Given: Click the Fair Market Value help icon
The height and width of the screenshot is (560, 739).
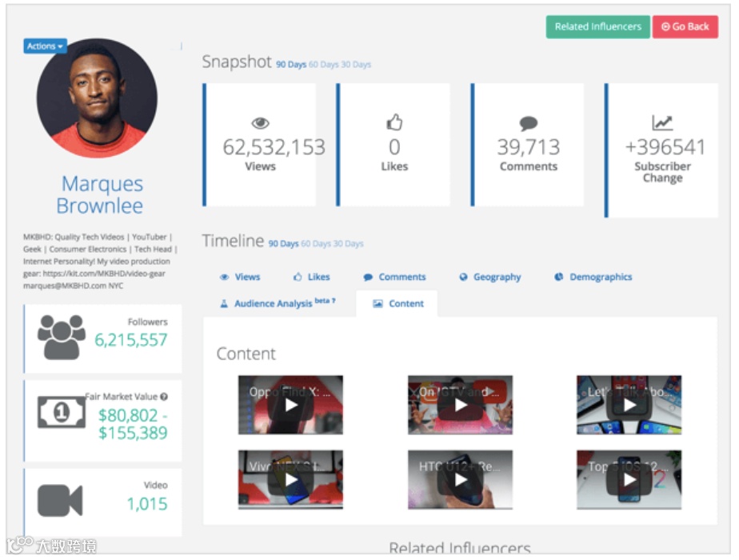Looking at the screenshot, I should (163, 397).
